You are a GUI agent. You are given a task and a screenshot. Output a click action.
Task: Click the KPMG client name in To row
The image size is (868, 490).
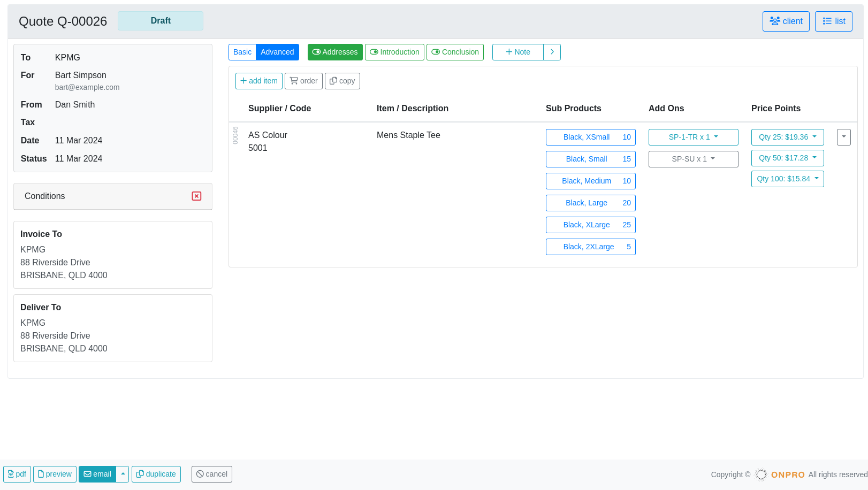67,58
